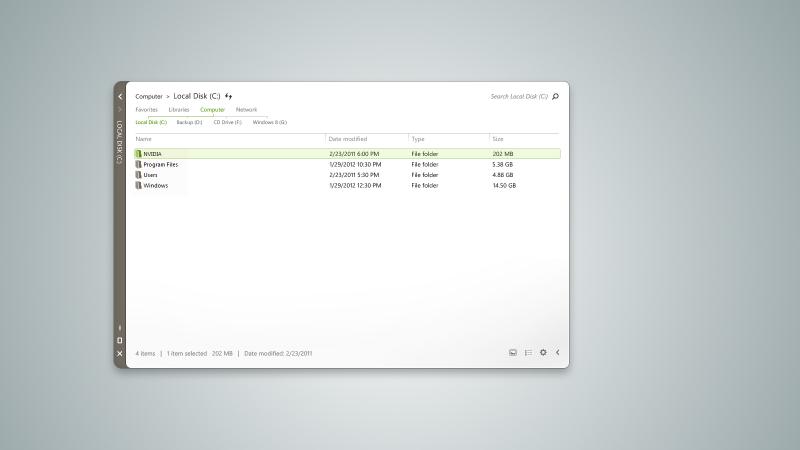Select the Windows folder name
Viewport: 800px width, 450px height.
pyautogui.click(x=156, y=185)
